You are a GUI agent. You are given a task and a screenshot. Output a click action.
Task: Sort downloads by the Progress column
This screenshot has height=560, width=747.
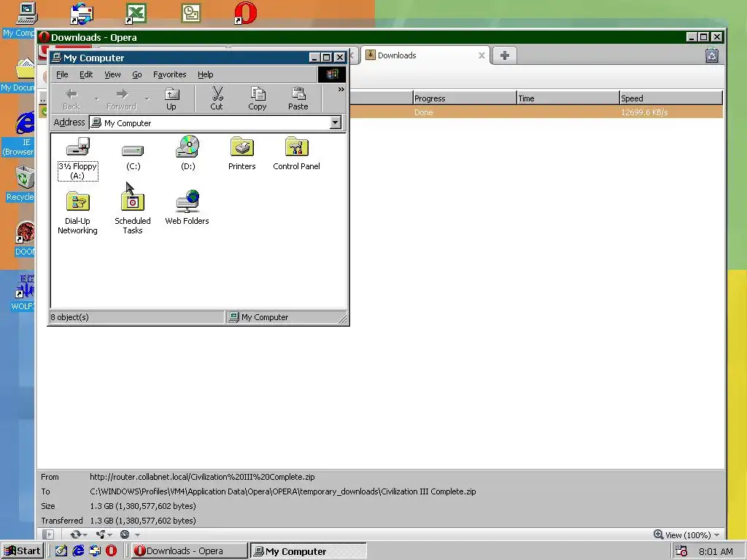[x=465, y=98]
